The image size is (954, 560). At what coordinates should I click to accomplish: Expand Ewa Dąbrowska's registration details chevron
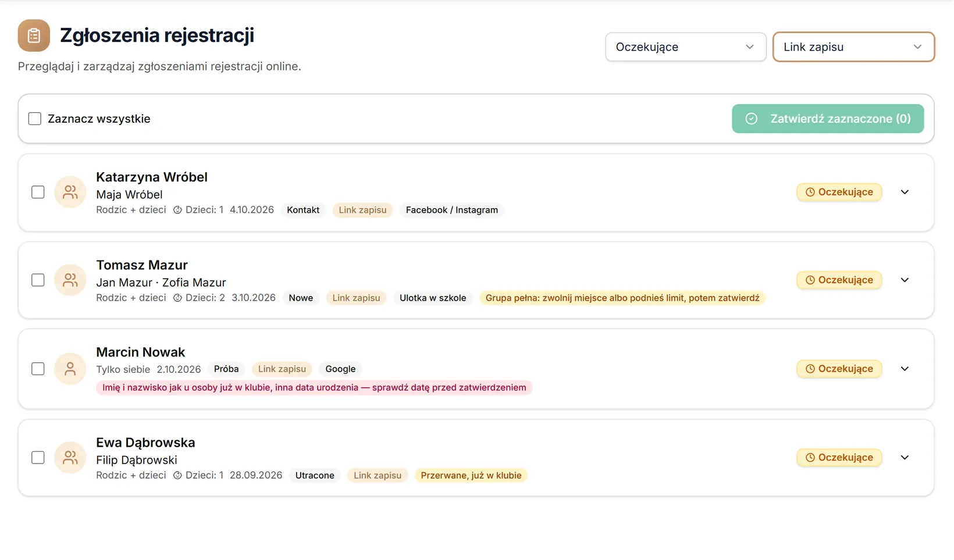click(x=905, y=458)
